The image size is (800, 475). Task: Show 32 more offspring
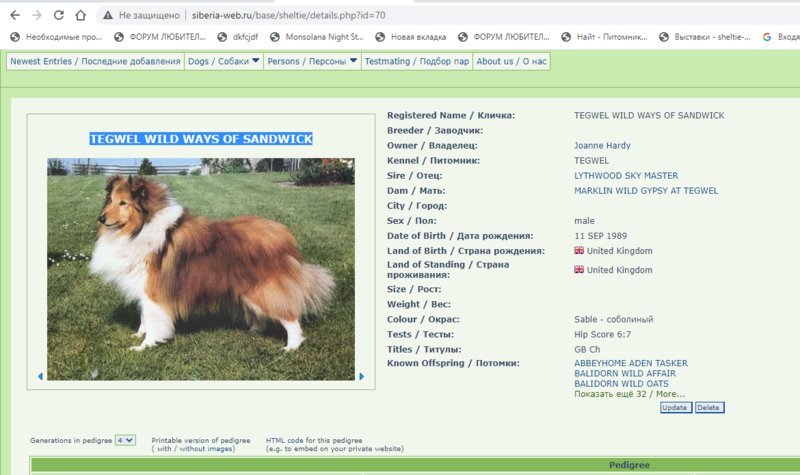pyautogui.click(x=630, y=394)
